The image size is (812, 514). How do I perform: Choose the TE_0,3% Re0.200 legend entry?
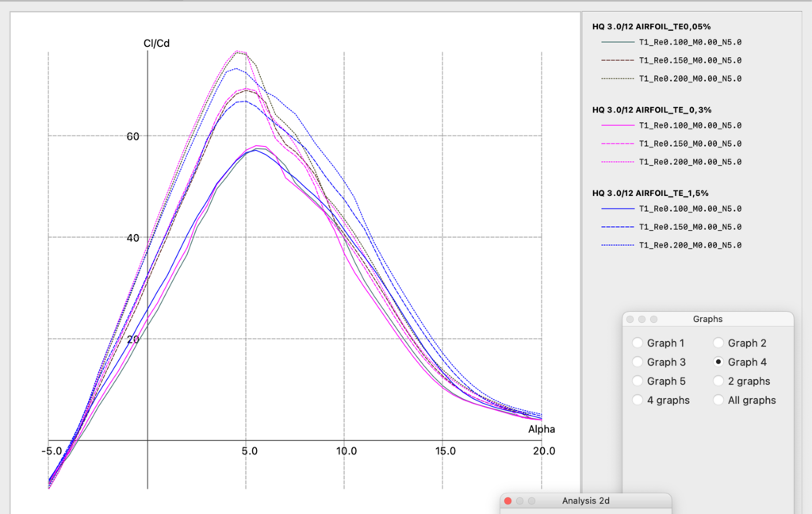(x=689, y=162)
